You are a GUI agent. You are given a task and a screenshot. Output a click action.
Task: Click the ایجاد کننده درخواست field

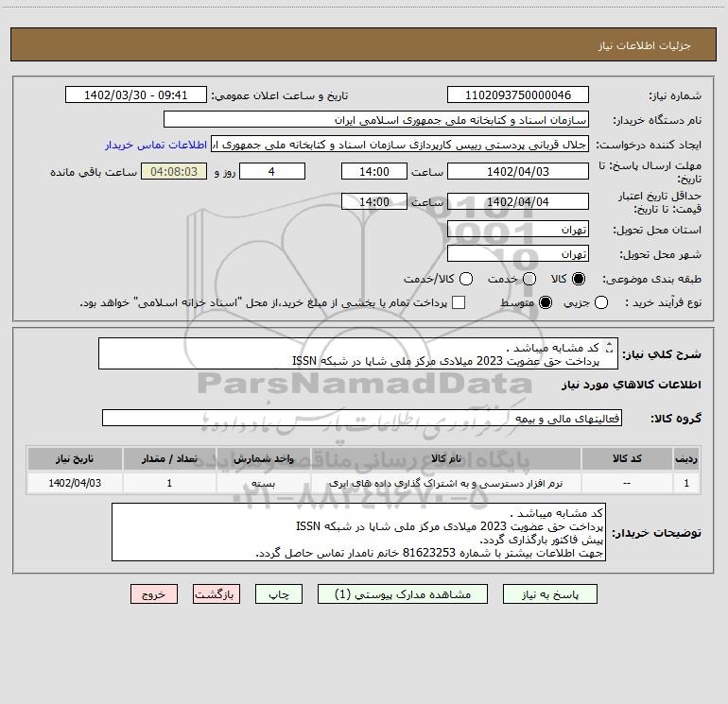pos(400,145)
